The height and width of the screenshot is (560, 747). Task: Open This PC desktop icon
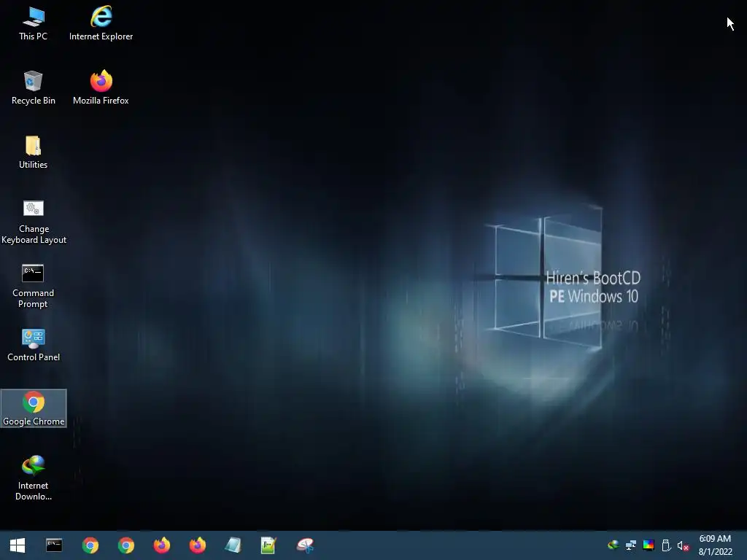click(34, 23)
